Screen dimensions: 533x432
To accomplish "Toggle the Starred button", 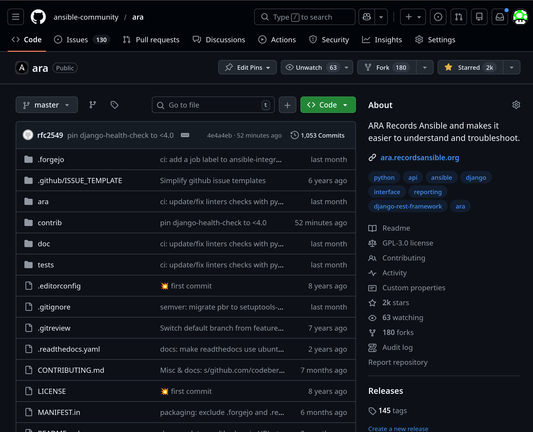I will (470, 68).
